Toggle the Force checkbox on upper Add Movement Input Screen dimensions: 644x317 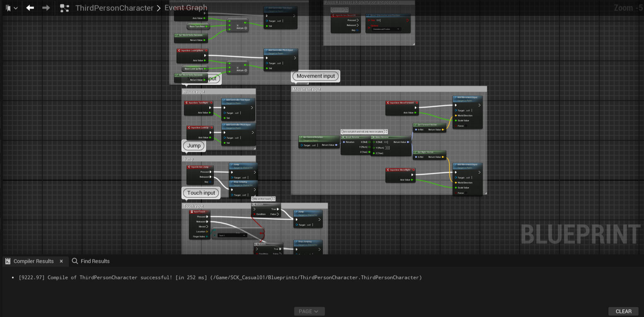click(466, 126)
